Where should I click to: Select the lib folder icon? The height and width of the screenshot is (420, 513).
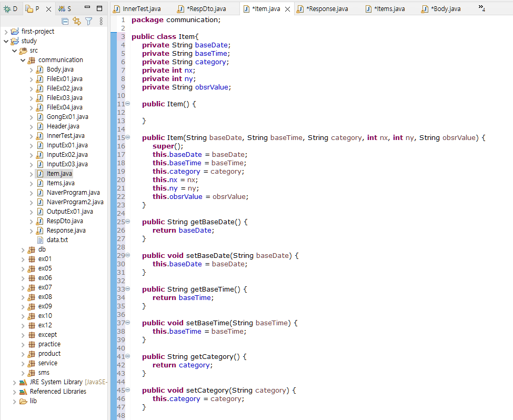coord(23,402)
